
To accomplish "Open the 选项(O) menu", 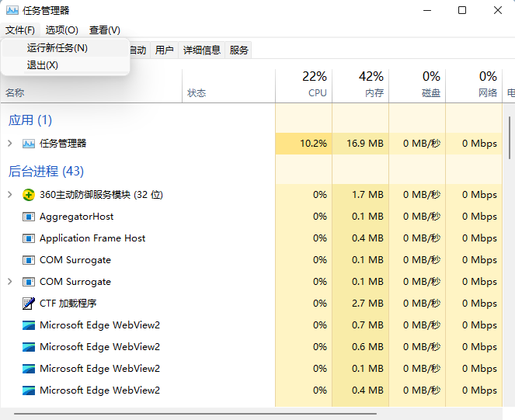I will (x=61, y=30).
